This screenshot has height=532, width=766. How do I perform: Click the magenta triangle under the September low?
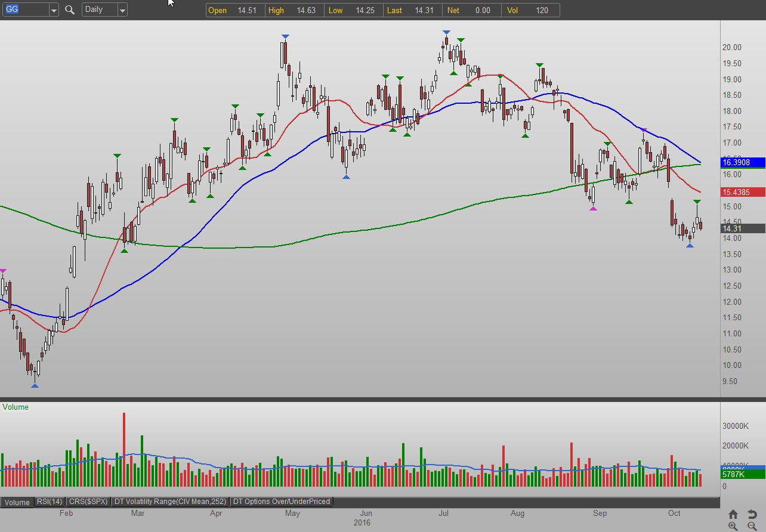(x=593, y=208)
